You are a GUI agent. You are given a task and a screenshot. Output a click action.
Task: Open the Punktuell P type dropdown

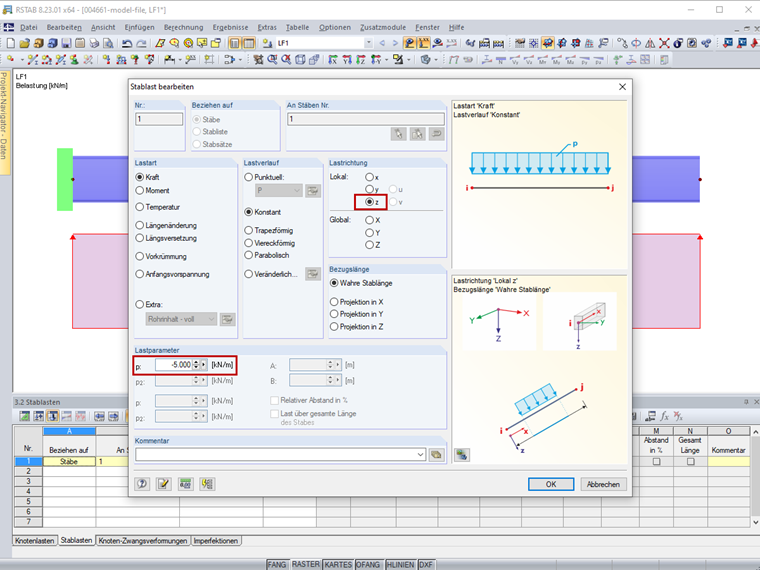[x=297, y=190]
